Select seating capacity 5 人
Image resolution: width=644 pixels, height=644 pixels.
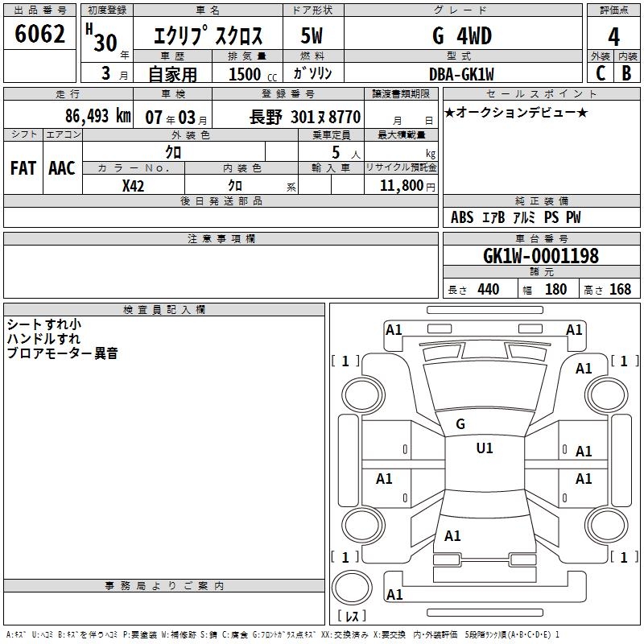(x=346, y=153)
